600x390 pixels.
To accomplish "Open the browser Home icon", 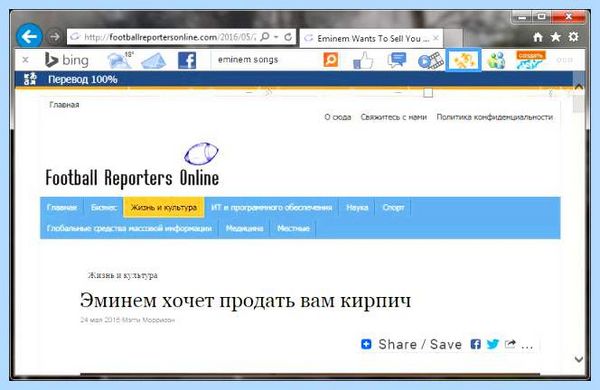I will (538, 37).
